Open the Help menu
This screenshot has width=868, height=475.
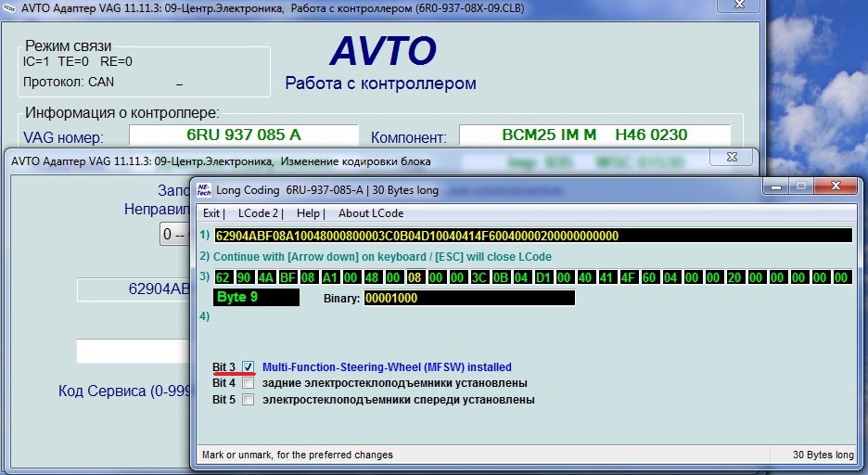tap(307, 213)
